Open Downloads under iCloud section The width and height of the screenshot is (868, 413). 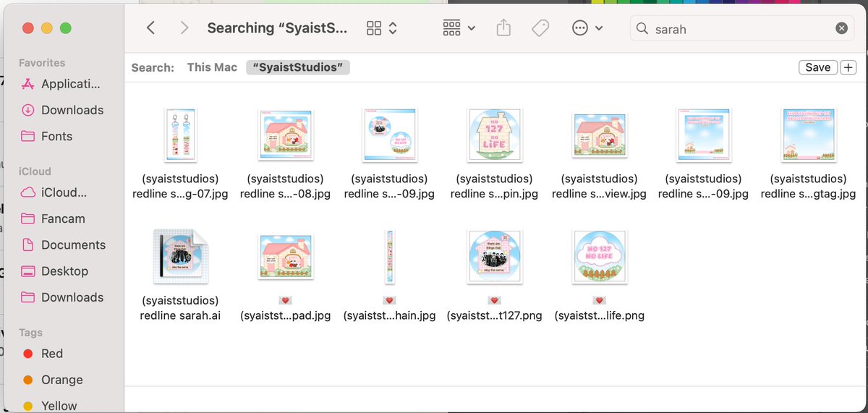tap(62, 297)
